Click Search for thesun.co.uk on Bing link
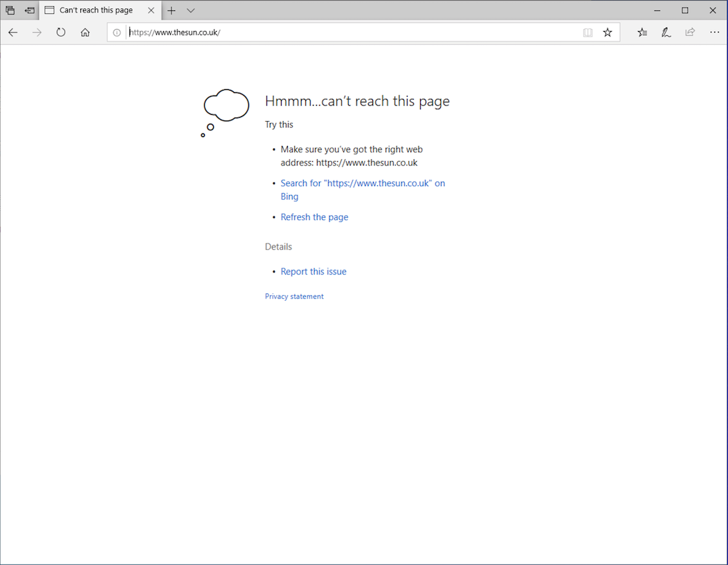Image resolution: width=728 pixels, height=565 pixels. (x=363, y=189)
